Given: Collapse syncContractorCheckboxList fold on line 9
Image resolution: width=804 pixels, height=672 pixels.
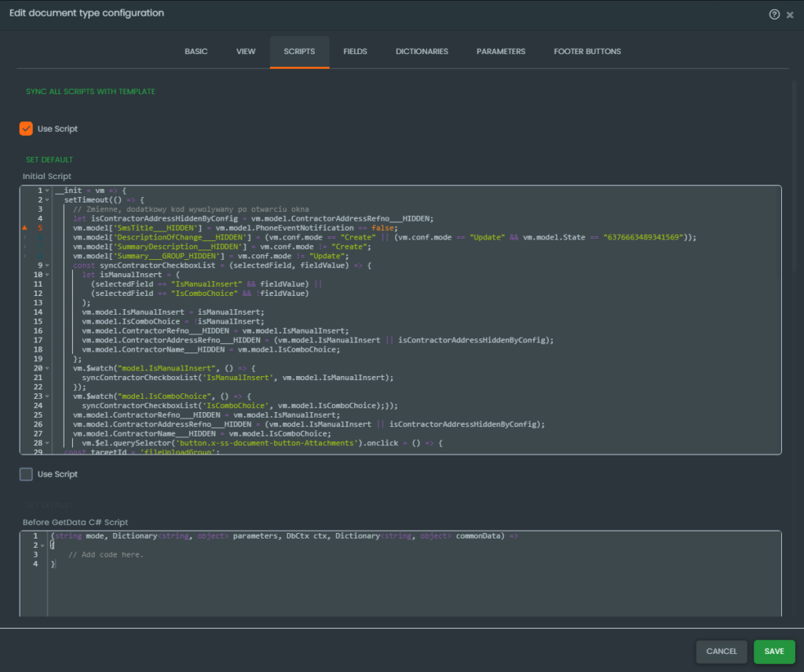Looking at the screenshot, I should coord(48,265).
